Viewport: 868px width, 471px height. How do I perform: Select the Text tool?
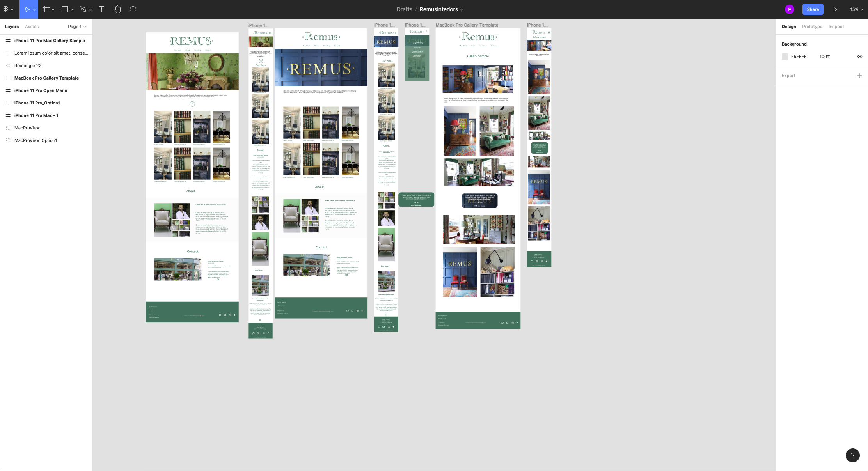tap(101, 9)
